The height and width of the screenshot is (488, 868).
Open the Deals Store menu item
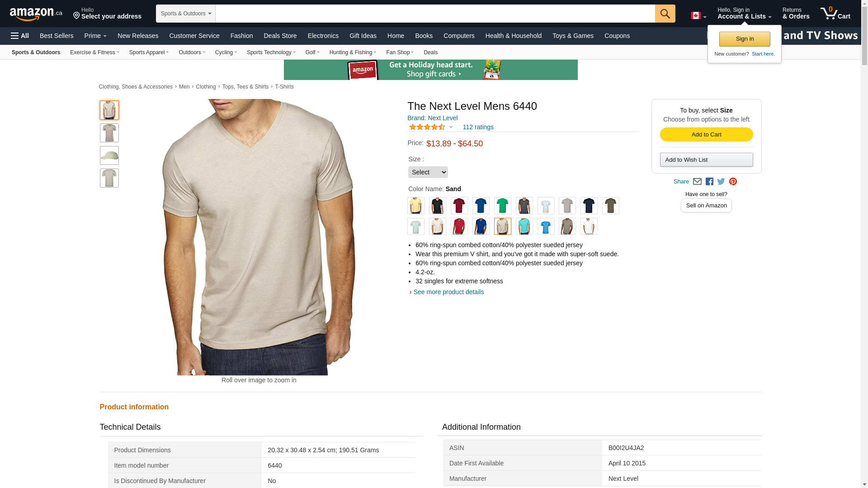click(280, 36)
